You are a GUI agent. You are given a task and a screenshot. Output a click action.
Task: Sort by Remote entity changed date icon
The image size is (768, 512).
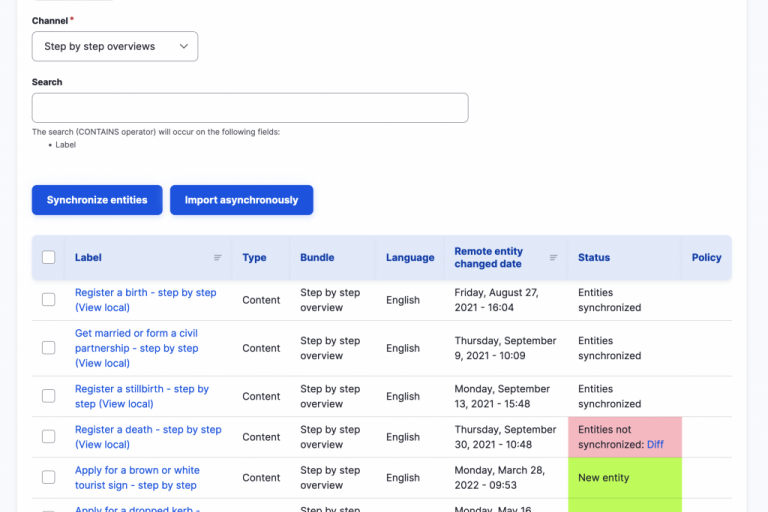coord(553,258)
